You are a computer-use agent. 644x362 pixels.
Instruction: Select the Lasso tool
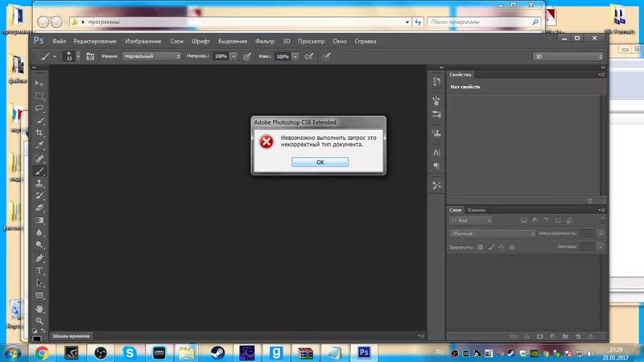(x=39, y=108)
